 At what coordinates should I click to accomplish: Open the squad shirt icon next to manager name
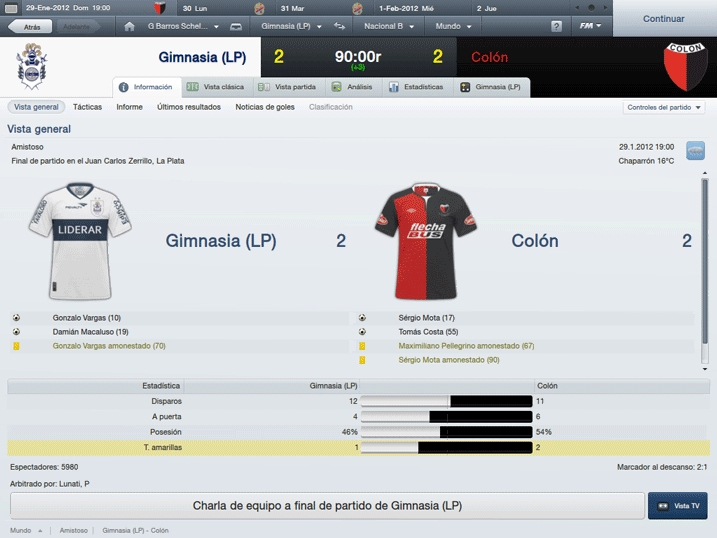[x=236, y=27]
